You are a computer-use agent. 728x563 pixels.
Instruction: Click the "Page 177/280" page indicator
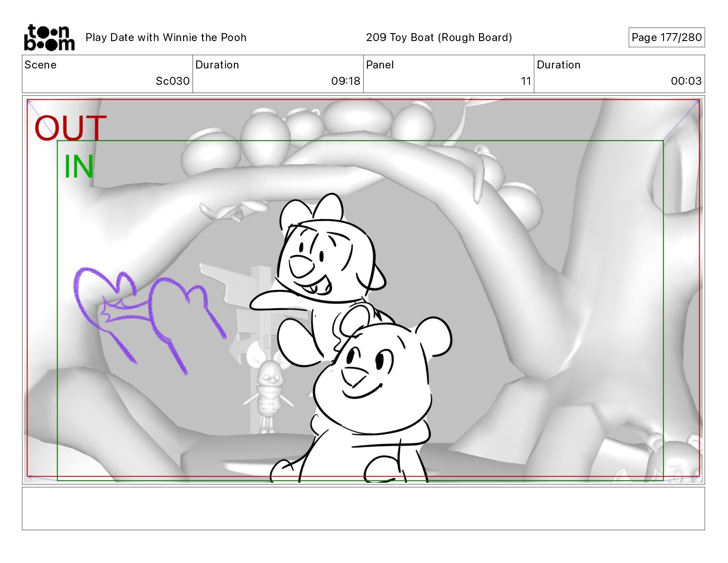666,38
